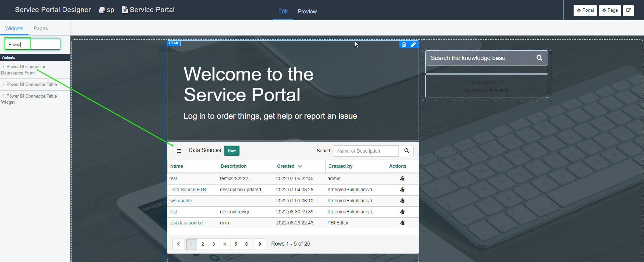This screenshot has width=644, height=262.
Task: Click the Data Sources search magnifier button
Action: [x=406, y=151]
